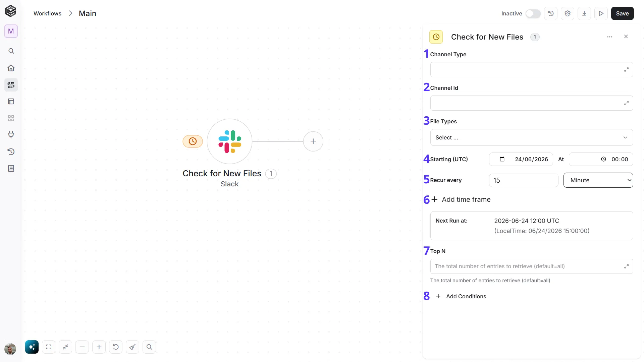Open canvas search magnifier in bottom toolbar
The height and width of the screenshot is (362, 644).
149,347
